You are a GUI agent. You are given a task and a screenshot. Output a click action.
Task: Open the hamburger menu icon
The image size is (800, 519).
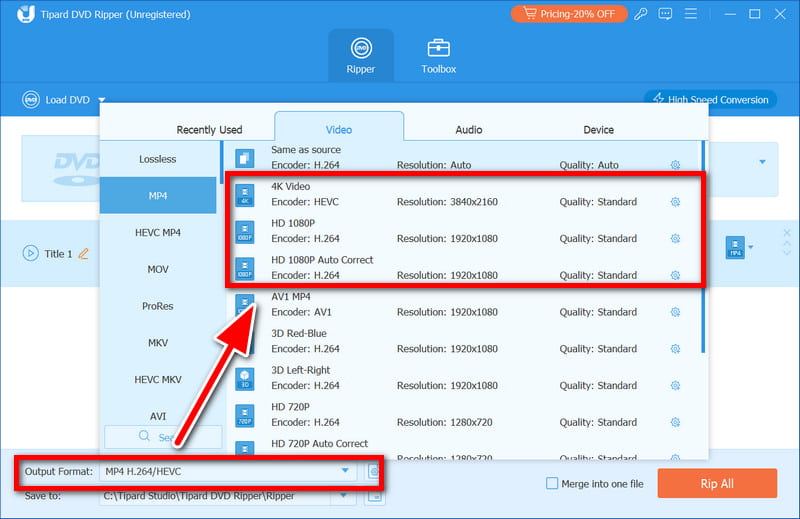(x=690, y=13)
